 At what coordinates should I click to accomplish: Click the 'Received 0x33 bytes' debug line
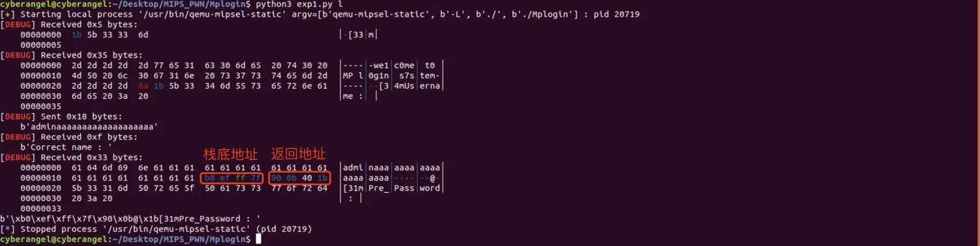(x=72, y=157)
